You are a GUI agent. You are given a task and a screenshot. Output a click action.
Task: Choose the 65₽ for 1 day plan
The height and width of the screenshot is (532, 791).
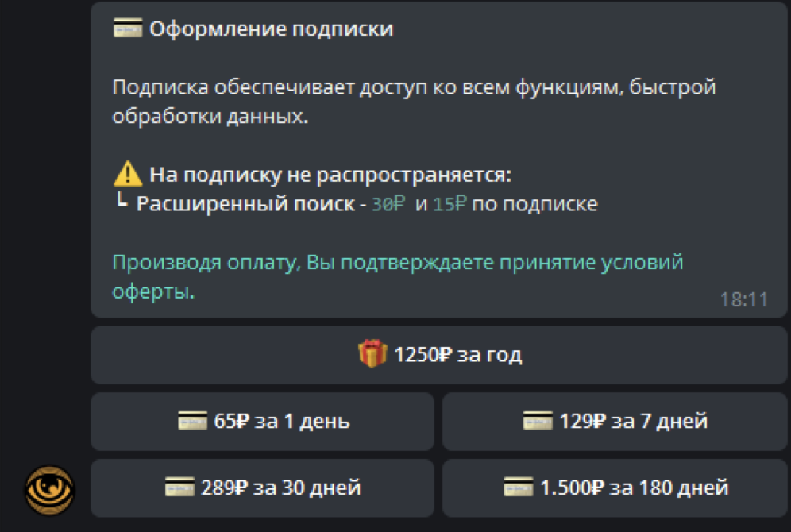coord(262,422)
